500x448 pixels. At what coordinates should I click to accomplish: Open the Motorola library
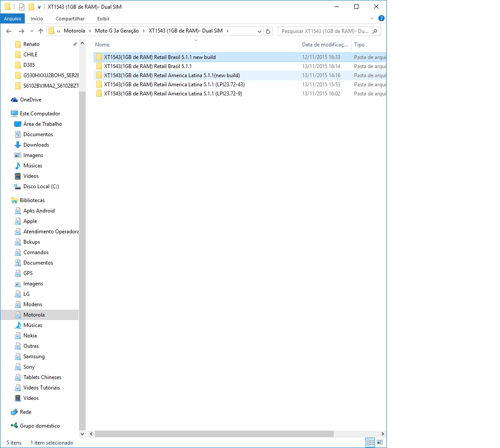tap(34, 315)
